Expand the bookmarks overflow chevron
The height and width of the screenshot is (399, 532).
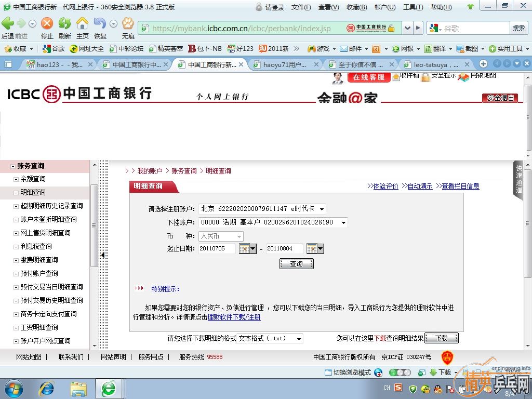[297, 49]
